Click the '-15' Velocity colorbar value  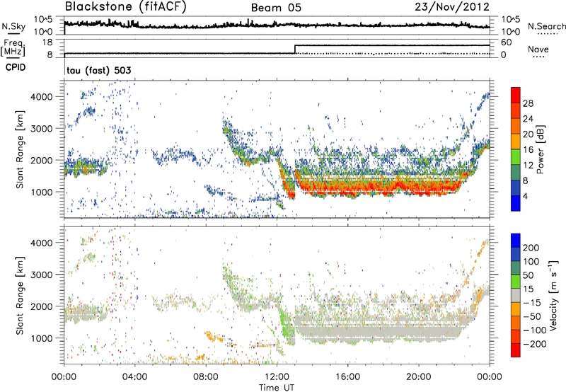532,303
